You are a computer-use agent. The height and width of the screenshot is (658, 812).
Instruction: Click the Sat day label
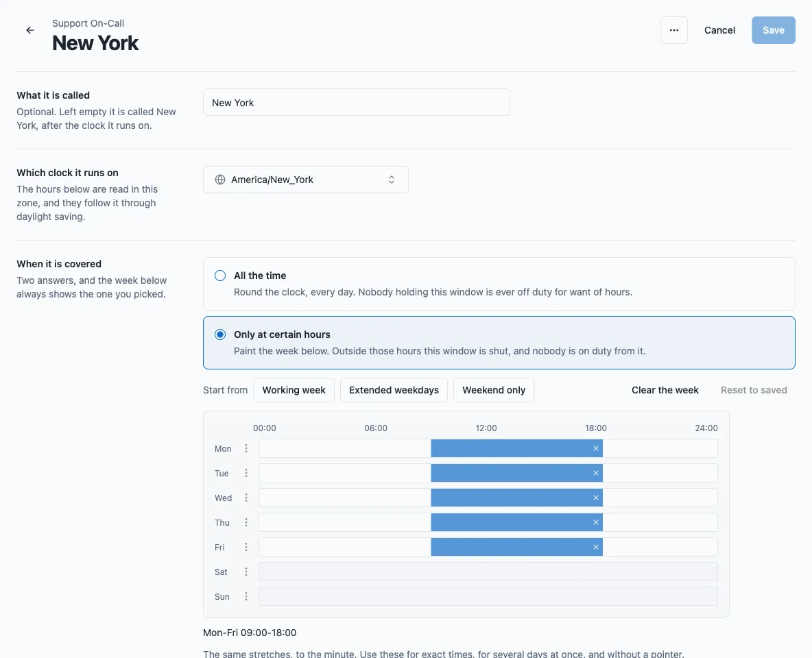(221, 572)
